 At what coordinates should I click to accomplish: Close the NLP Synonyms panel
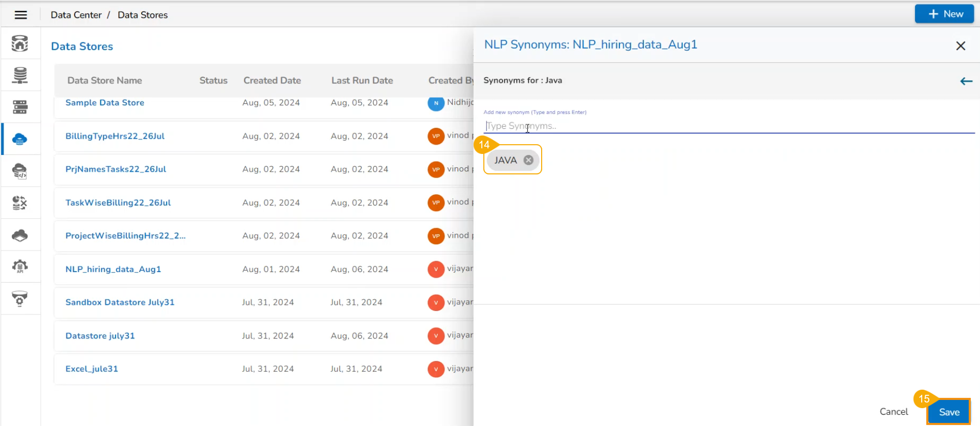(961, 46)
